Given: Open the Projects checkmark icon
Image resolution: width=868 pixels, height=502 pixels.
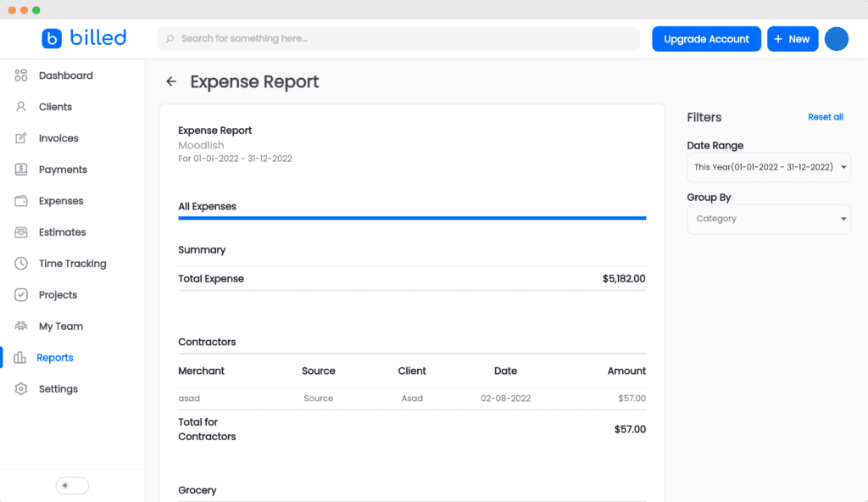Looking at the screenshot, I should click(x=20, y=294).
